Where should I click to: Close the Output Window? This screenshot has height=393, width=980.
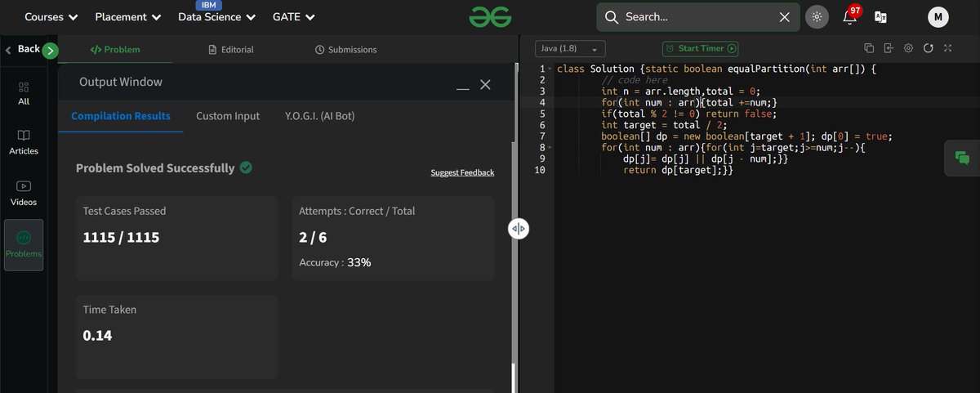(x=486, y=84)
